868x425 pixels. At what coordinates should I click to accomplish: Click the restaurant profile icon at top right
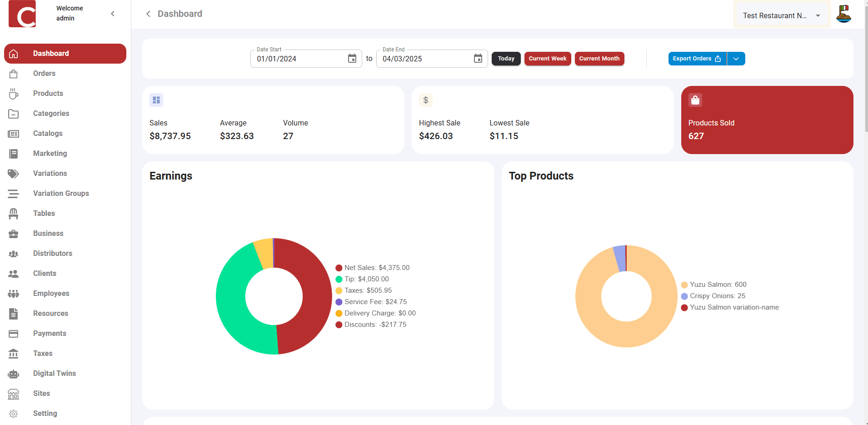[x=844, y=14]
